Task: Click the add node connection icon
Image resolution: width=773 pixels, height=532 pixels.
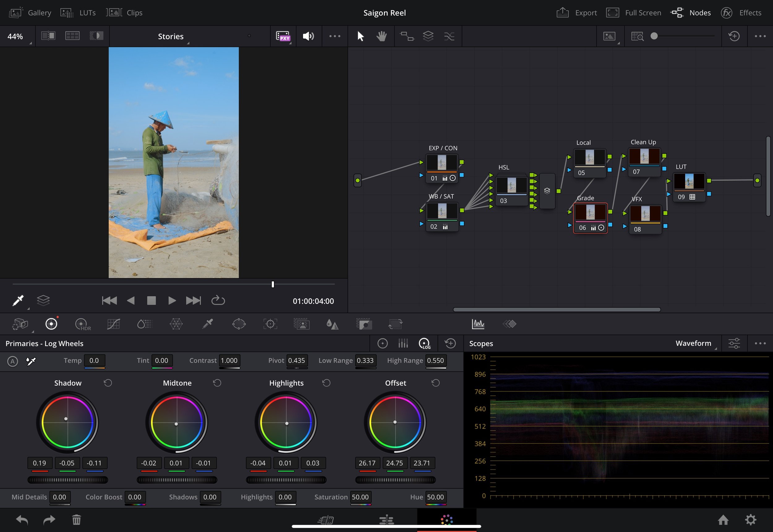Action: click(407, 36)
